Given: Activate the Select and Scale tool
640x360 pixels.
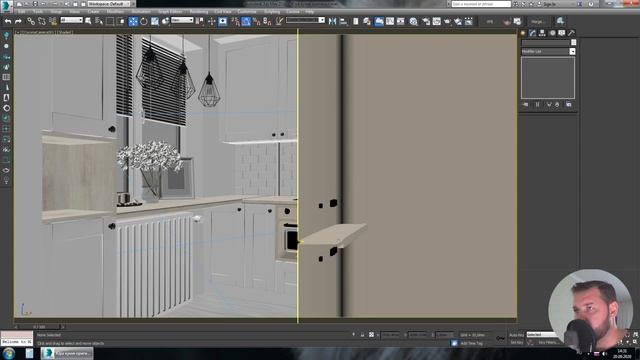Looking at the screenshot, I should (x=155, y=21).
